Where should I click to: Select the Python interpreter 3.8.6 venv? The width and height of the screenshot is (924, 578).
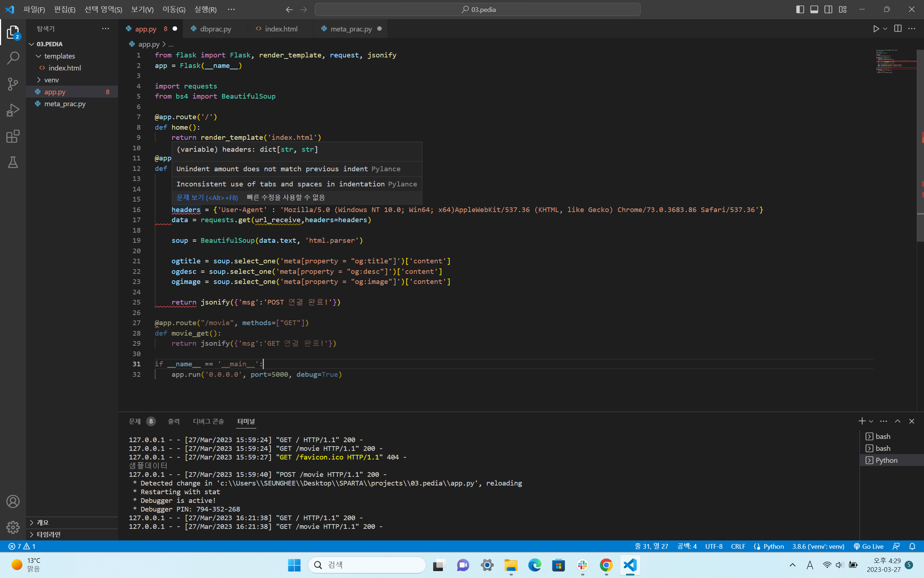pos(818,546)
